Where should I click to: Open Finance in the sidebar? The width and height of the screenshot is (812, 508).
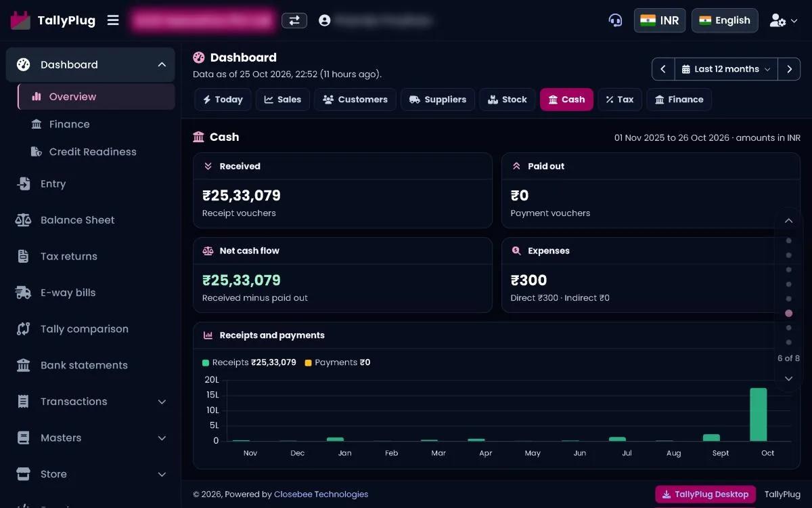click(x=96, y=125)
